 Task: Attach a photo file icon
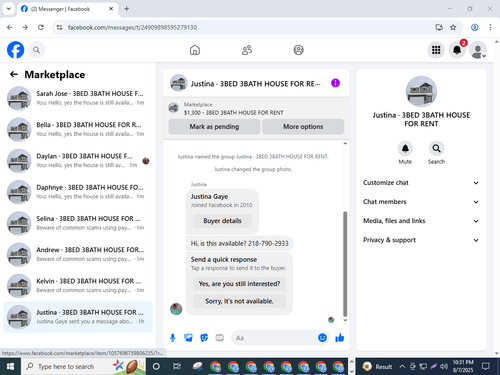coord(188,338)
